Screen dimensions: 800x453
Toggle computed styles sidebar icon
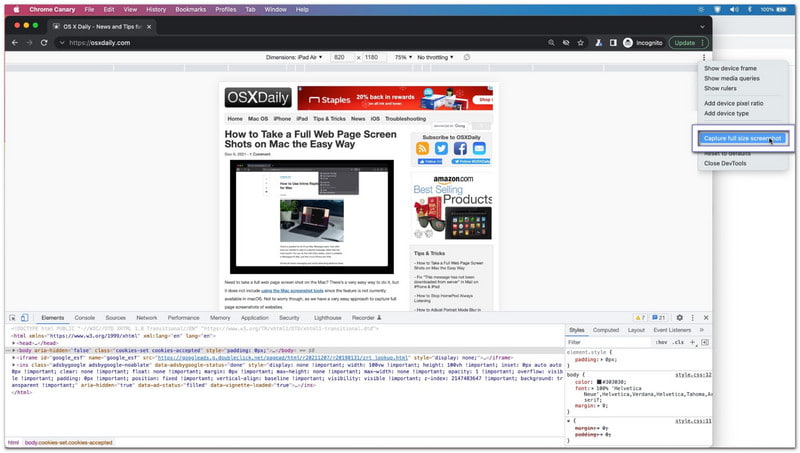click(x=705, y=342)
